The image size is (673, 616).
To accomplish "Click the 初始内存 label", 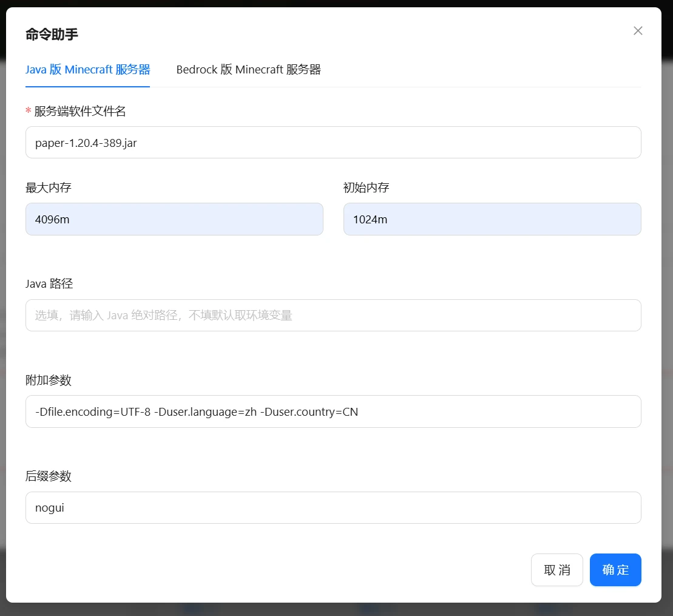I will click(366, 188).
